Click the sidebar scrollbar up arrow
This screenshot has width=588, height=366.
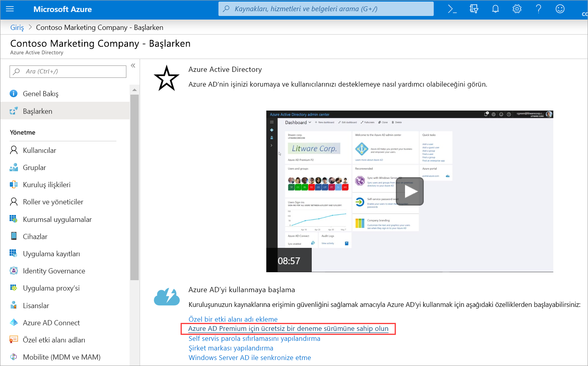[134, 90]
